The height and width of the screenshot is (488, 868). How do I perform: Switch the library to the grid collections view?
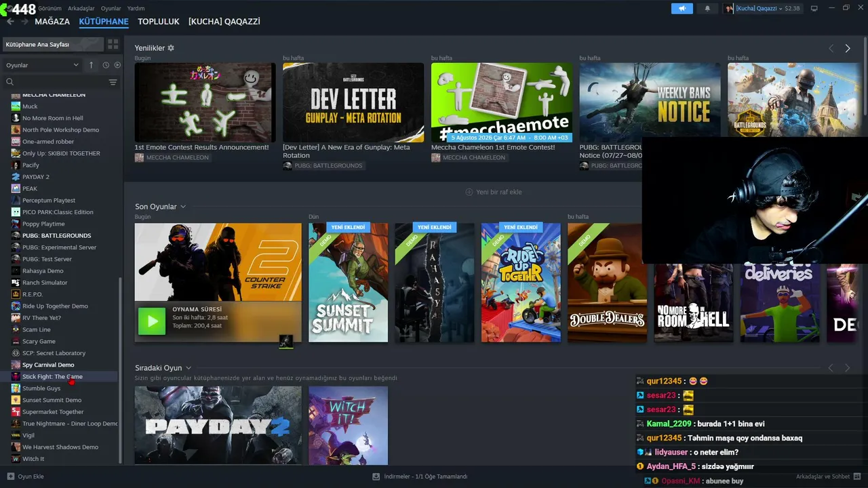[x=113, y=44]
